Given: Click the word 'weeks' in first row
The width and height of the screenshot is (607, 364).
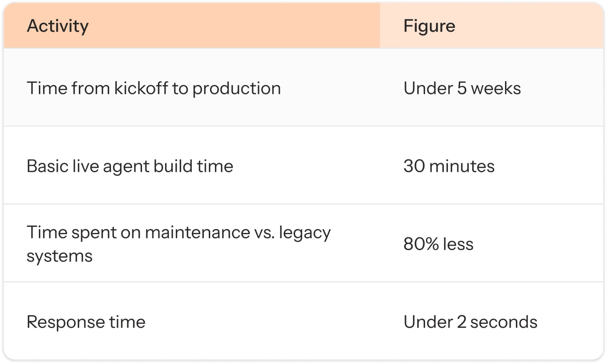Looking at the screenshot, I should click(x=496, y=88).
